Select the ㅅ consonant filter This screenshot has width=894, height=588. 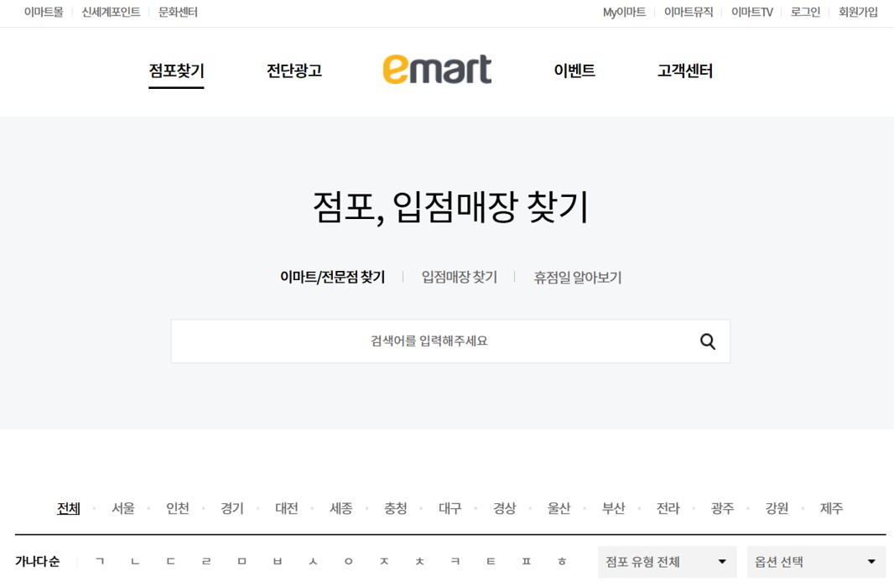point(313,562)
